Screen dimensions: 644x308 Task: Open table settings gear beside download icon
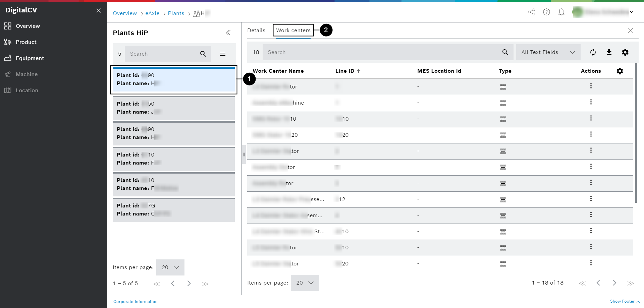tap(625, 52)
